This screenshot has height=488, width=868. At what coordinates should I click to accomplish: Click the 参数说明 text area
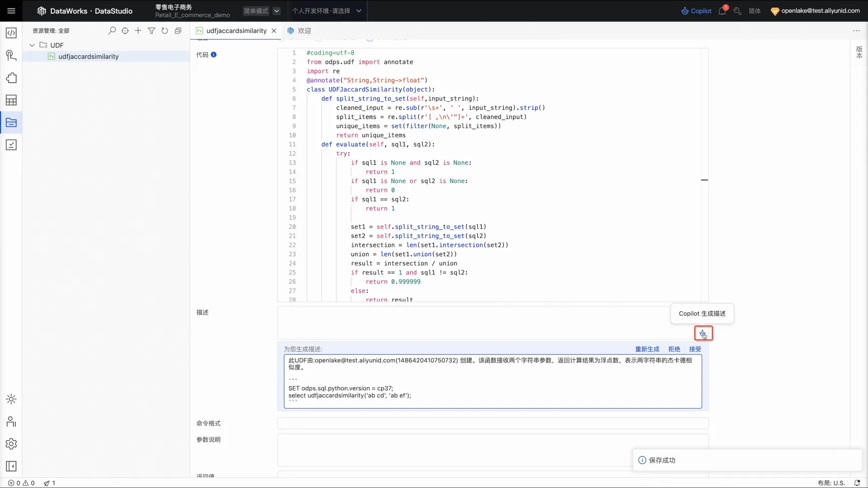[x=493, y=450]
